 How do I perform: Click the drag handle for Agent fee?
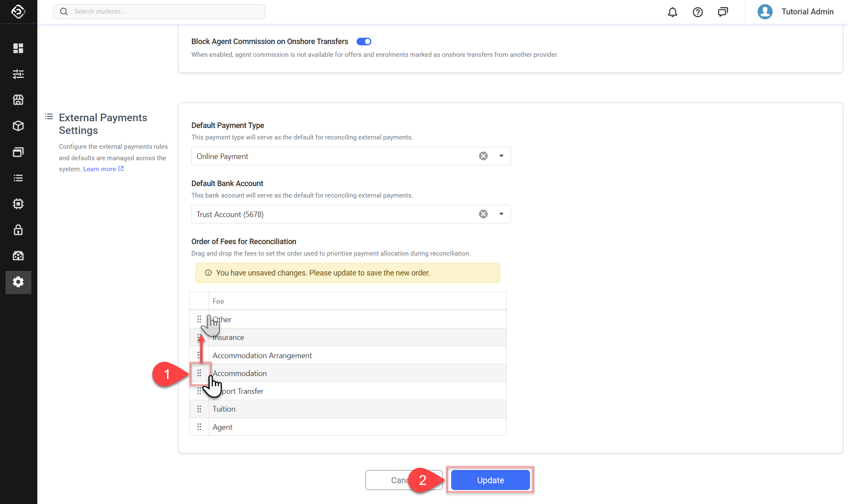(x=199, y=427)
